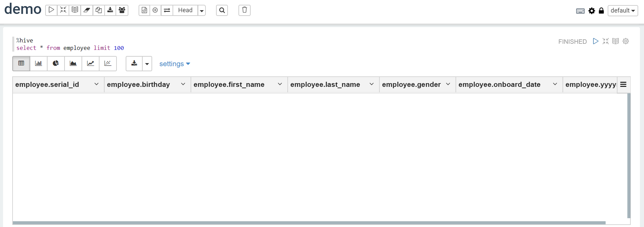
Task: Open the employee.birthday column menu chevron
Action: pos(183,84)
